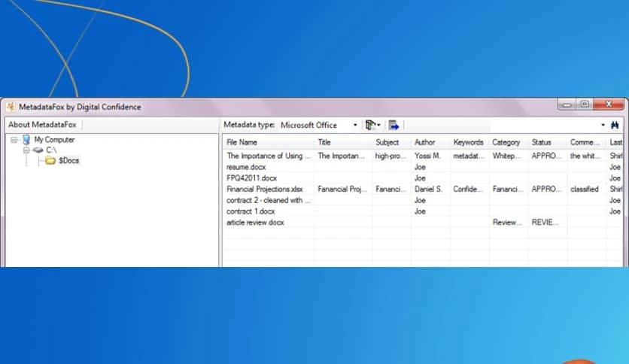Collapse the C:\ drive tree node
Image resolution: width=629 pixels, height=364 pixels.
tap(26, 150)
